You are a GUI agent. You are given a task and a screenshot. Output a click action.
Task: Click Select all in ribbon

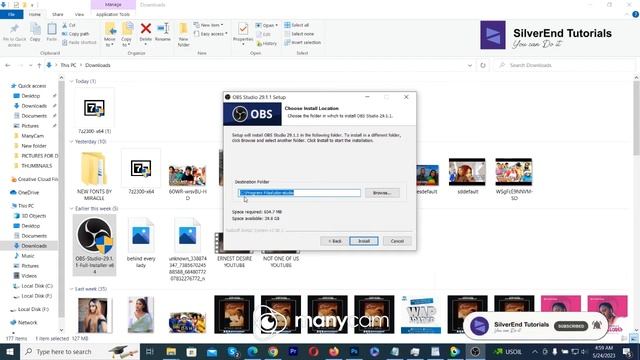(x=297, y=25)
